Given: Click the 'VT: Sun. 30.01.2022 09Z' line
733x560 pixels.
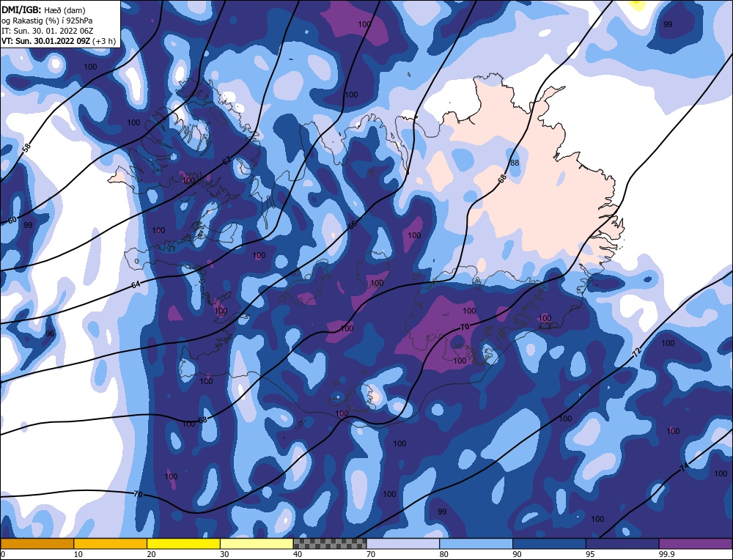Looking at the screenshot, I should (46, 40).
